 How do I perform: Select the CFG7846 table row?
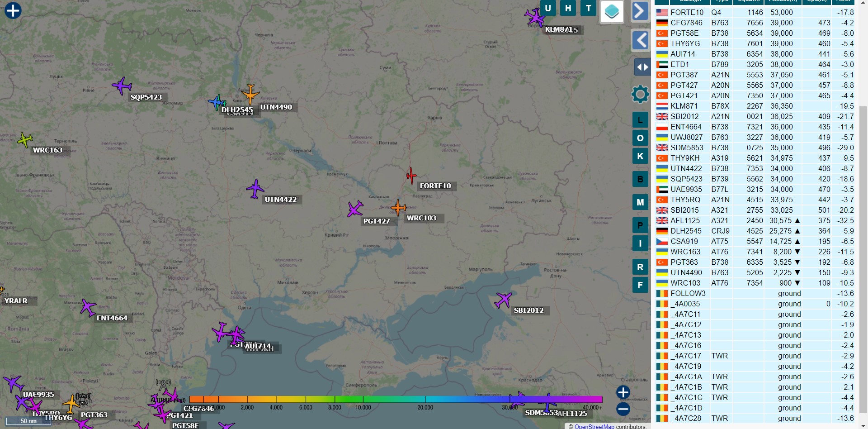755,23
